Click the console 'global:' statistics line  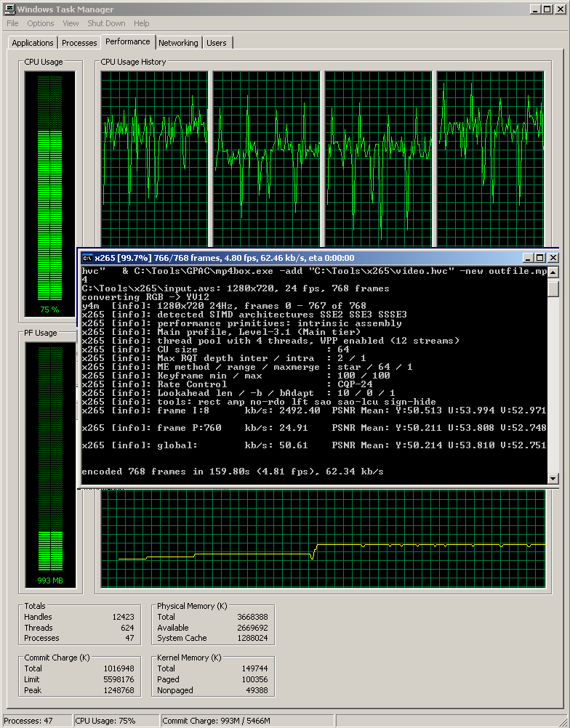point(314,445)
